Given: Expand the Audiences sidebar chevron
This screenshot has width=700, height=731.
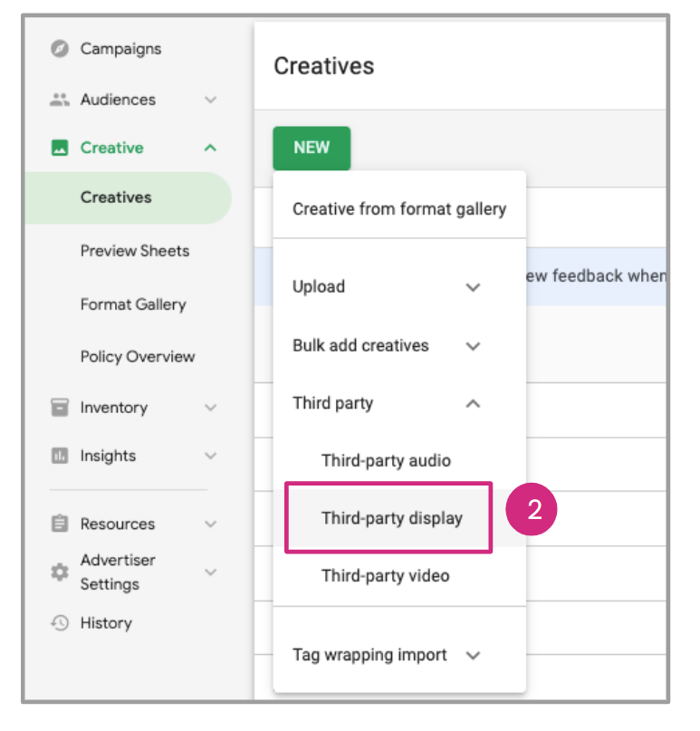Looking at the screenshot, I should [x=210, y=101].
